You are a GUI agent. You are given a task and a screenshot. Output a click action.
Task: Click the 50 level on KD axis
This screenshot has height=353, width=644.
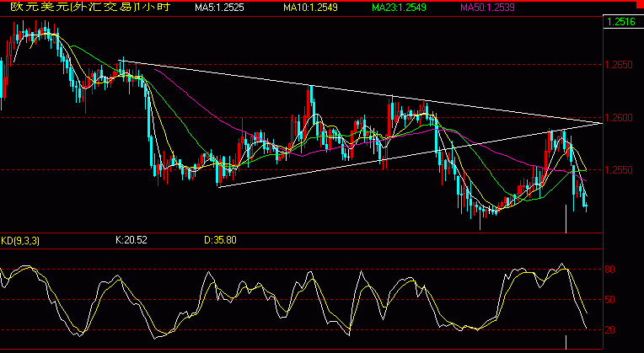[610, 300]
